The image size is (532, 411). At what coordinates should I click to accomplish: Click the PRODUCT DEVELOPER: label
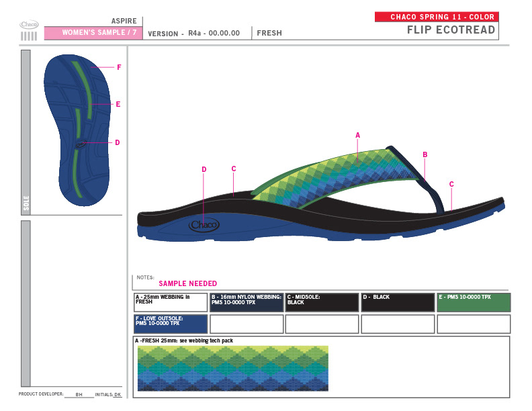click(41, 394)
